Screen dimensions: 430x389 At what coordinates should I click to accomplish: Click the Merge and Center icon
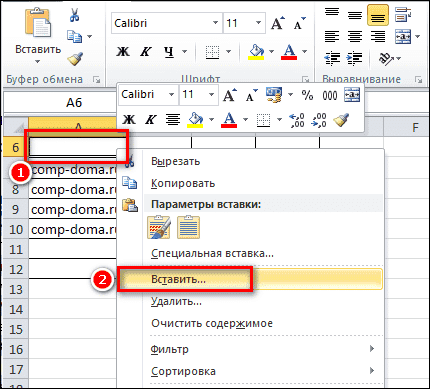click(403, 36)
